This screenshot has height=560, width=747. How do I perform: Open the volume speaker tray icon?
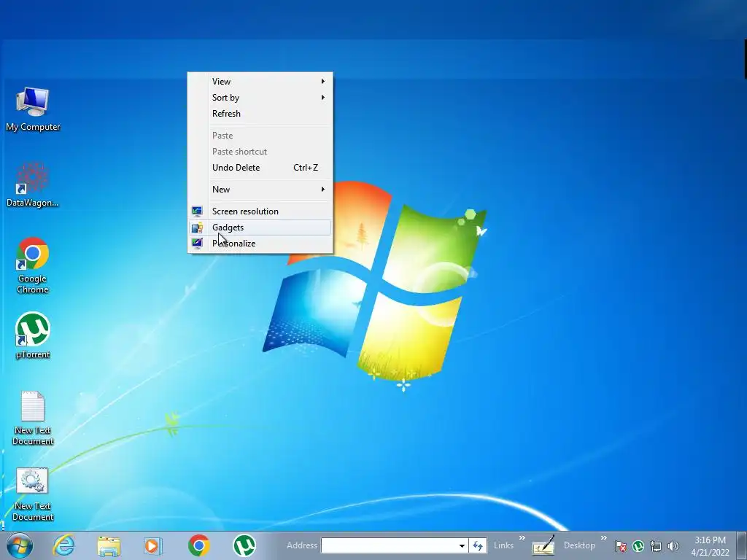(x=673, y=546)
